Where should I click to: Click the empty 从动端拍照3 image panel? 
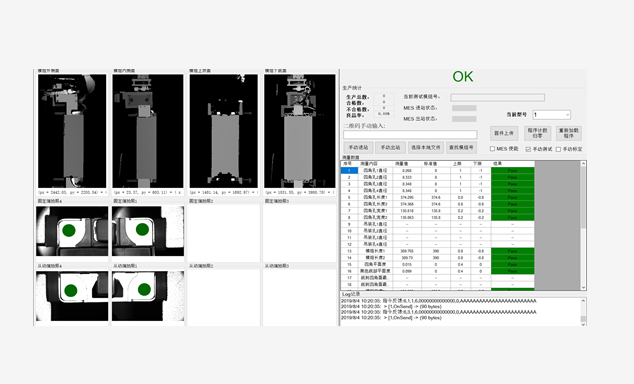click(x=300, y=297)
